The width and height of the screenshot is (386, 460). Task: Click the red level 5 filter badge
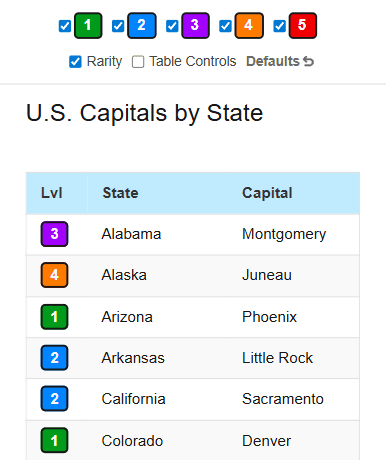[x=303, y=26]
